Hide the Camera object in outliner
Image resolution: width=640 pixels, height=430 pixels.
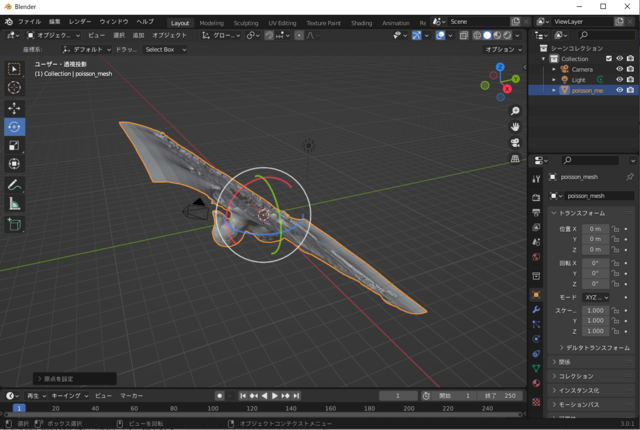pos(619,69)
